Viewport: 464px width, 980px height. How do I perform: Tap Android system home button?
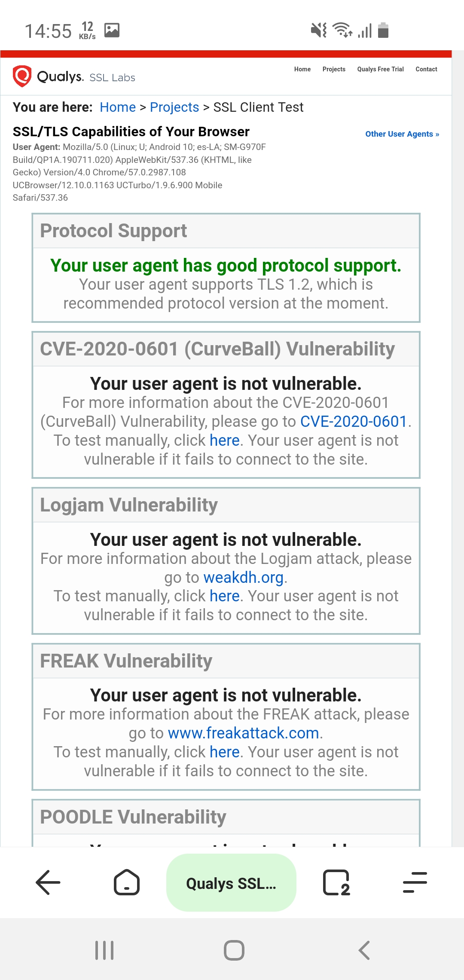[x=234, y=950]
